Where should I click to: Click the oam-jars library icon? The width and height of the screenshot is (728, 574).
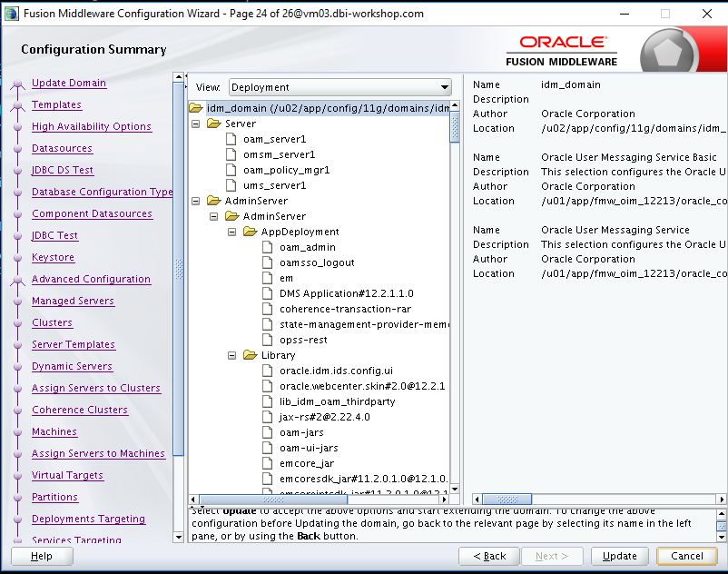coord(268,432)
